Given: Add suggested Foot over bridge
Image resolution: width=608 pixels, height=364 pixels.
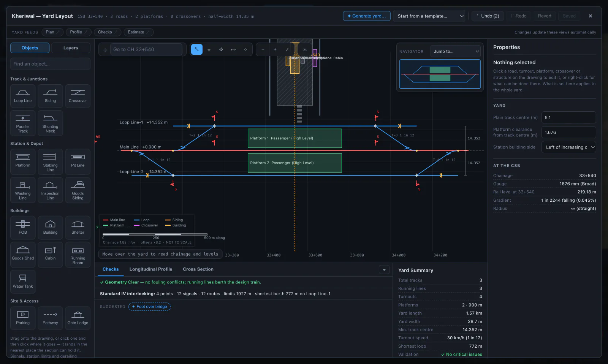Looking at the screenshot, I should tap(150, 307).
